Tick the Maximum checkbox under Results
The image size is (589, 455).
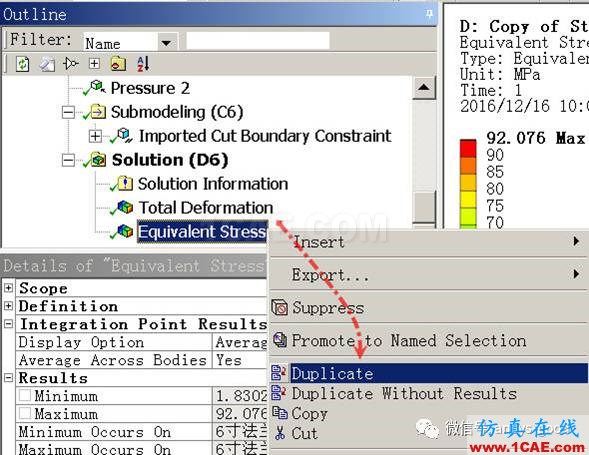[x=25, y=414]
